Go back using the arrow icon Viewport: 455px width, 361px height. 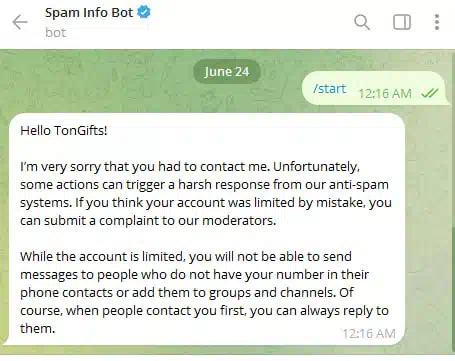[x=20, y=23]
